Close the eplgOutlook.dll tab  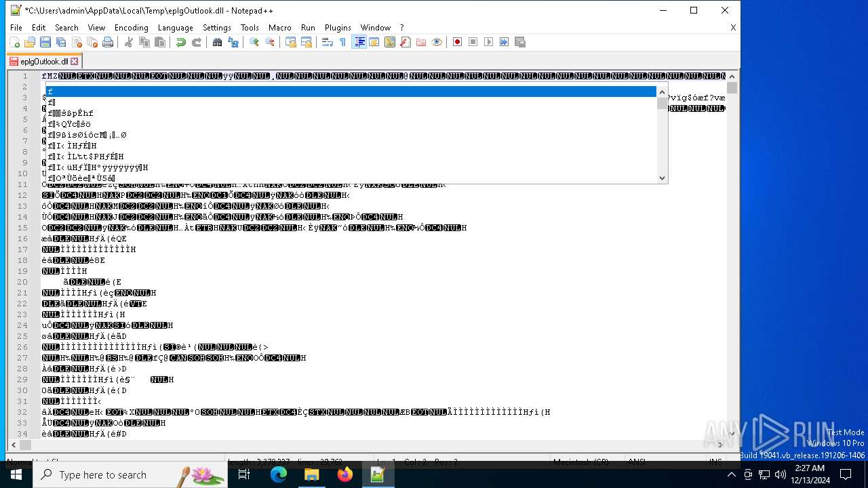75,61
